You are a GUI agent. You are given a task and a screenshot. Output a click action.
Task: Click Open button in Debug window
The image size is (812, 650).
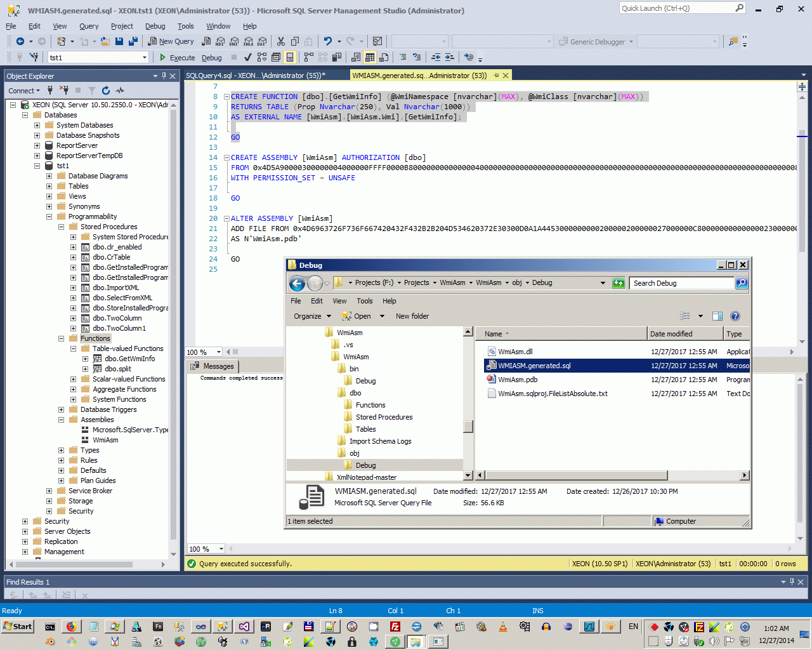pyautogui.click(x=357, y=316)
